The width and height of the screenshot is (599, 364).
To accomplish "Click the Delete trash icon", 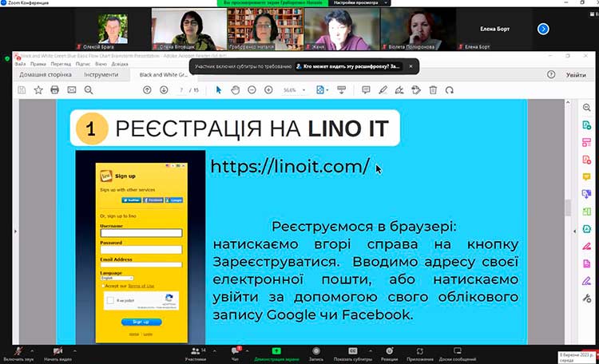I will point(433,90).
